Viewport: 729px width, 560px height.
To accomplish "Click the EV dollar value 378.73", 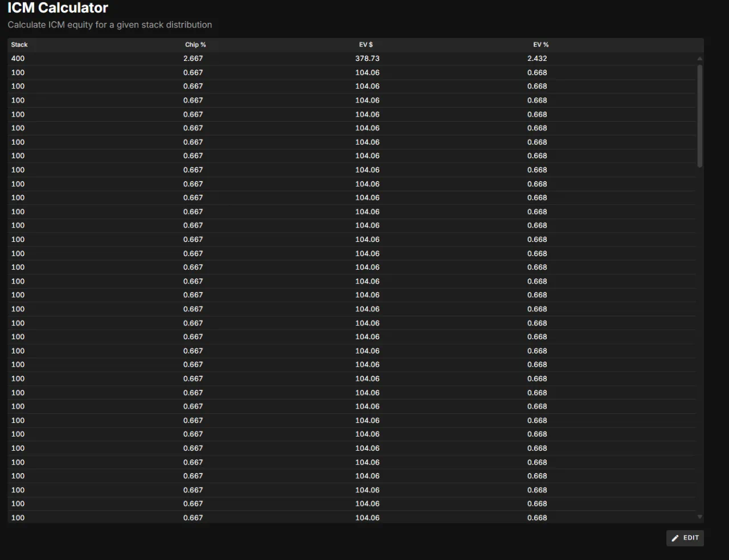I will point(367,59).
